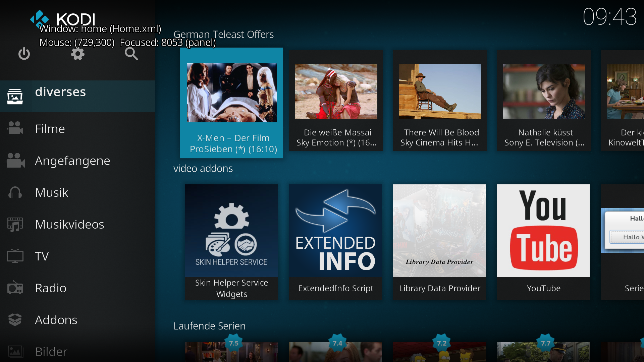Click the Musik headphones icon
Image resolution: width=644 pixels, height=362 pixels.
click(15, 192)
